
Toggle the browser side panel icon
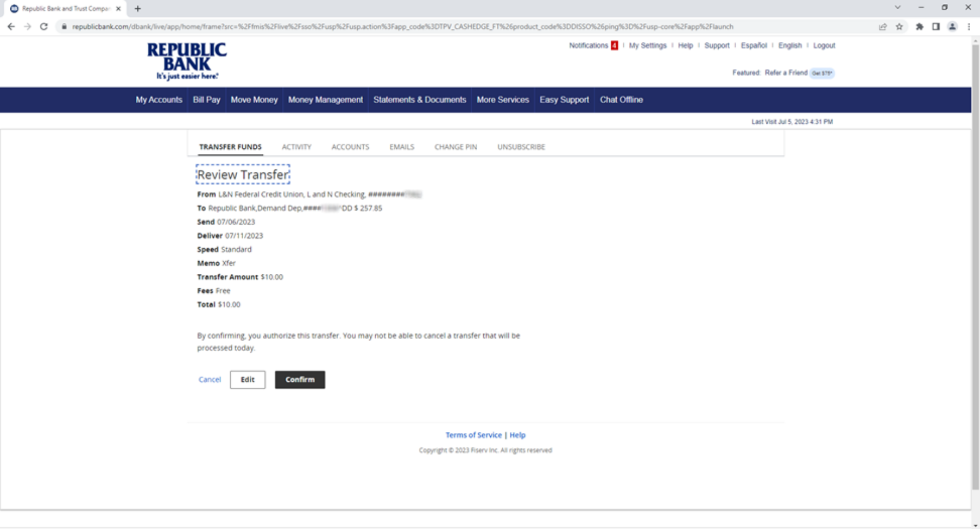tap(936, 27)
